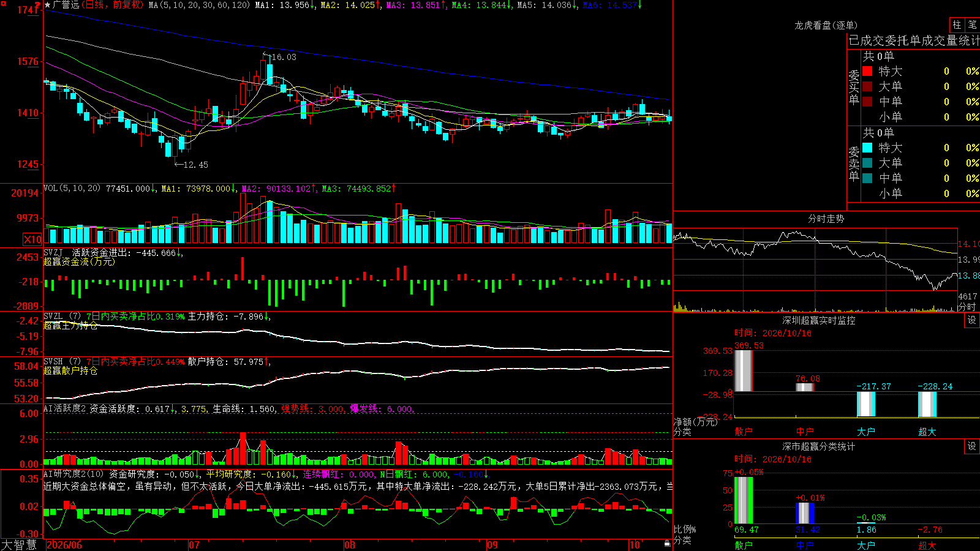The image size is (980, 551).
Task: Click the teal 中单 sell-order swatch
Action: (x=867, y=178)
